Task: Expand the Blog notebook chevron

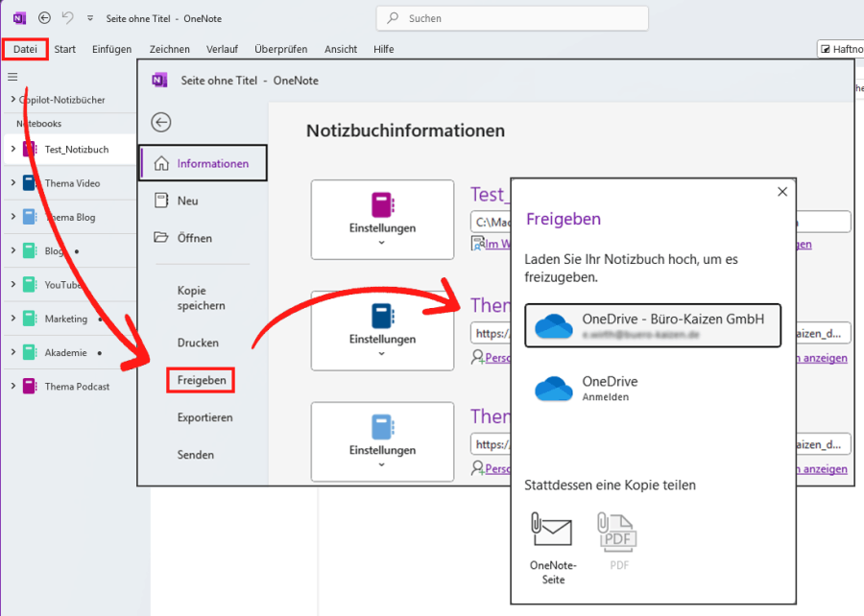Action: pyautogui.click(x=12, y=250)
